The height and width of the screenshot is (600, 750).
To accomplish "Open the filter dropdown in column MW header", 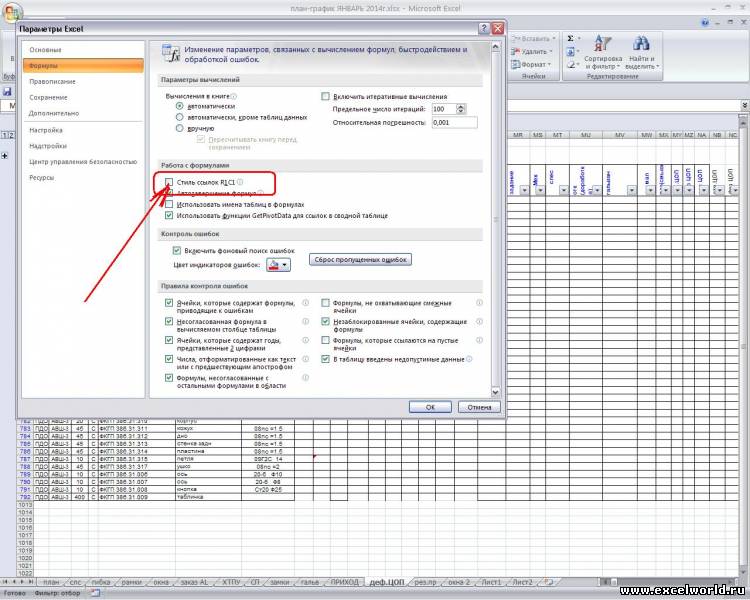I will click(x=650, y=190).
